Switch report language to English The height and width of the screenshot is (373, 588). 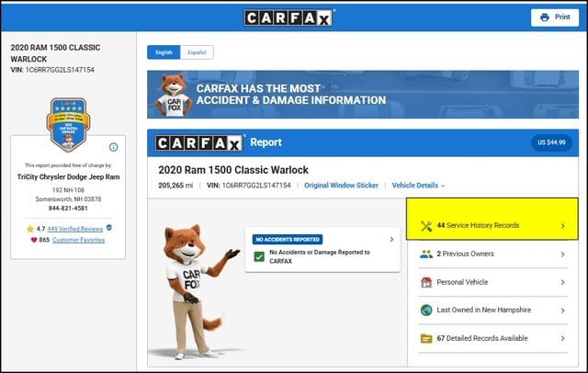click(164, 52)
